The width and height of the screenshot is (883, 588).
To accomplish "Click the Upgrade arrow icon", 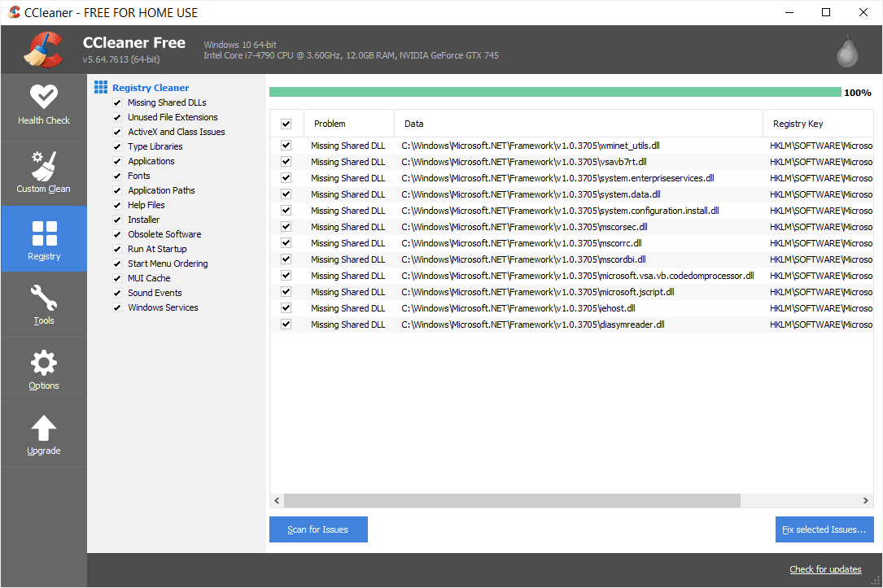I will pos(44,429).
